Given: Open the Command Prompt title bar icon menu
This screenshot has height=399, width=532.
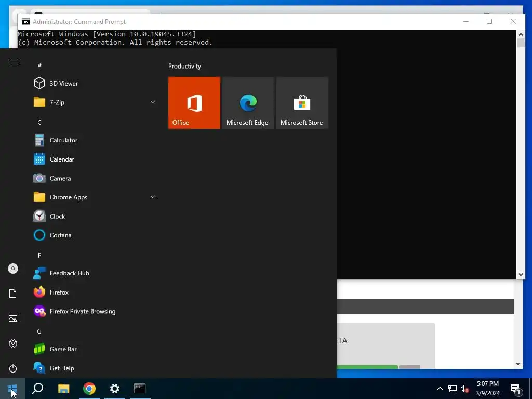Looking at the screenshot, I should (26, 22).
